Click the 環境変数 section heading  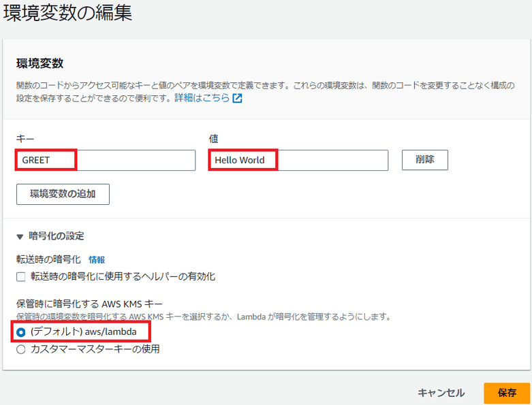pos(40,63)
